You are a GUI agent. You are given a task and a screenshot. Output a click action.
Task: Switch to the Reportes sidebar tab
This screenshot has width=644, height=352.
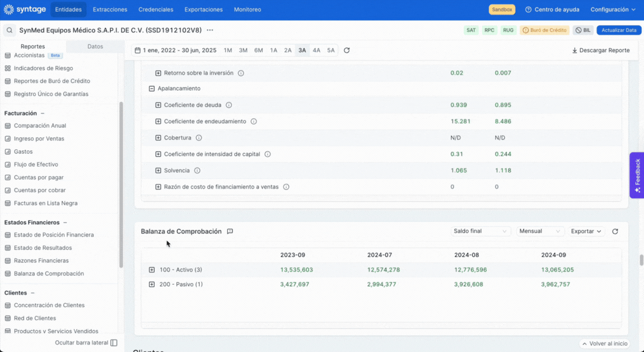tap(33, 47)
